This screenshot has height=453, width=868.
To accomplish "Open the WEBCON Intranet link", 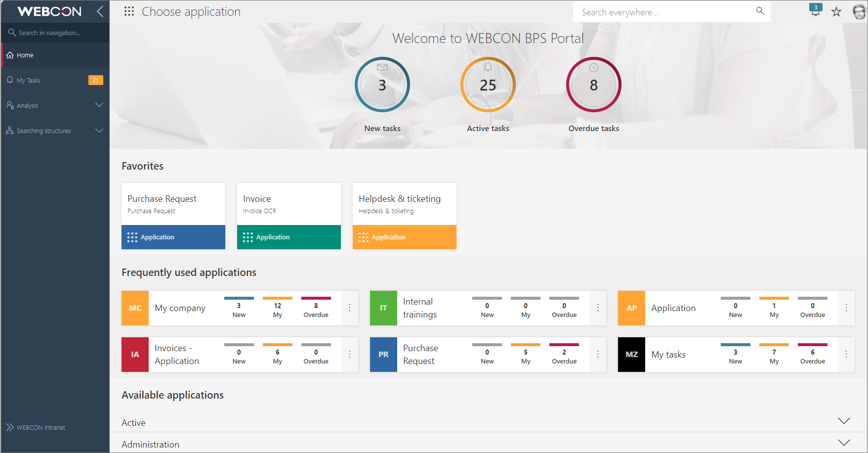I will (x=41, y=428).
